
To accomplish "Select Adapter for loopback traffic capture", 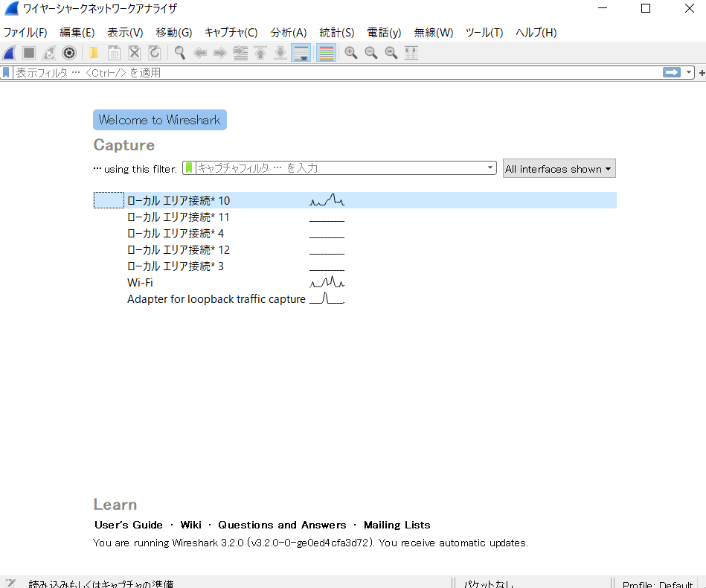I will tap(355, 299).
